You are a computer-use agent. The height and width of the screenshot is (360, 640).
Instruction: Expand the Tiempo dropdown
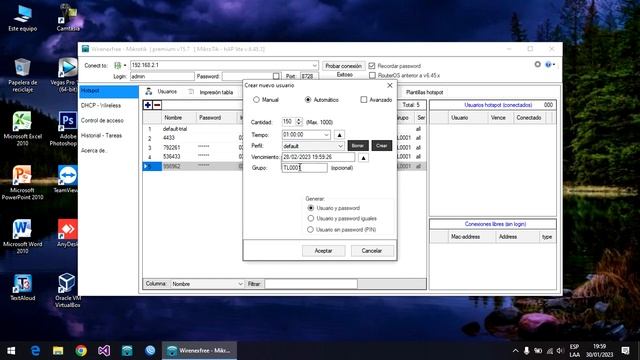pos(326,135)
